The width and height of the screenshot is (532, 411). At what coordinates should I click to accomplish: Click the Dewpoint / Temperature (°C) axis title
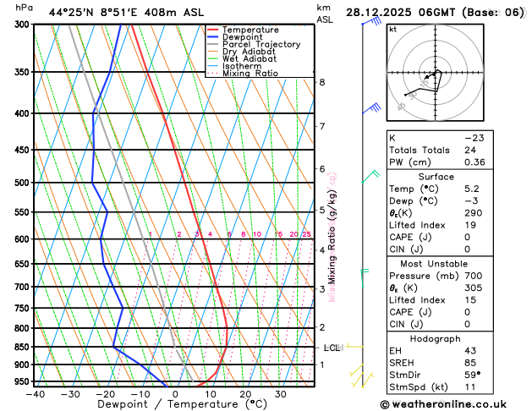click(x=182, y=404)
